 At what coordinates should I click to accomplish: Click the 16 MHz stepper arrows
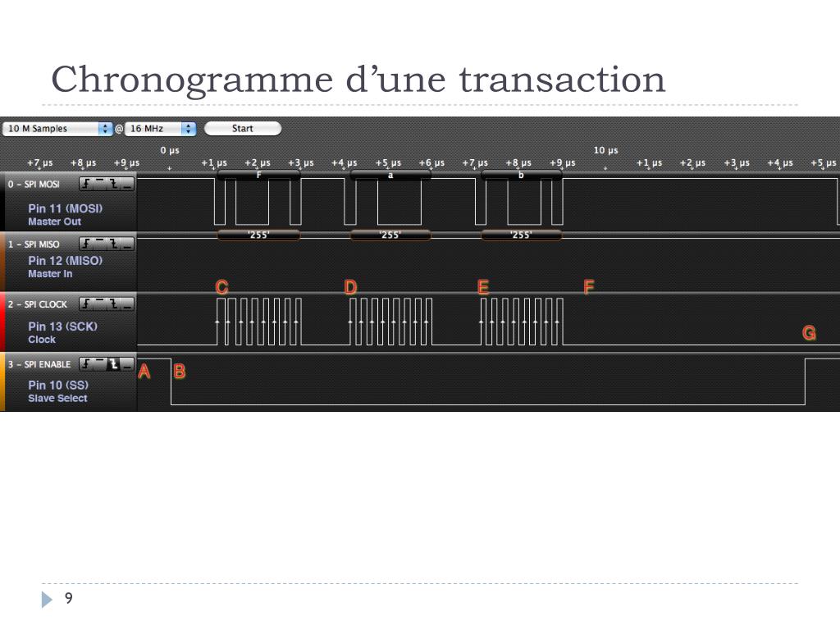click(188, 129)
